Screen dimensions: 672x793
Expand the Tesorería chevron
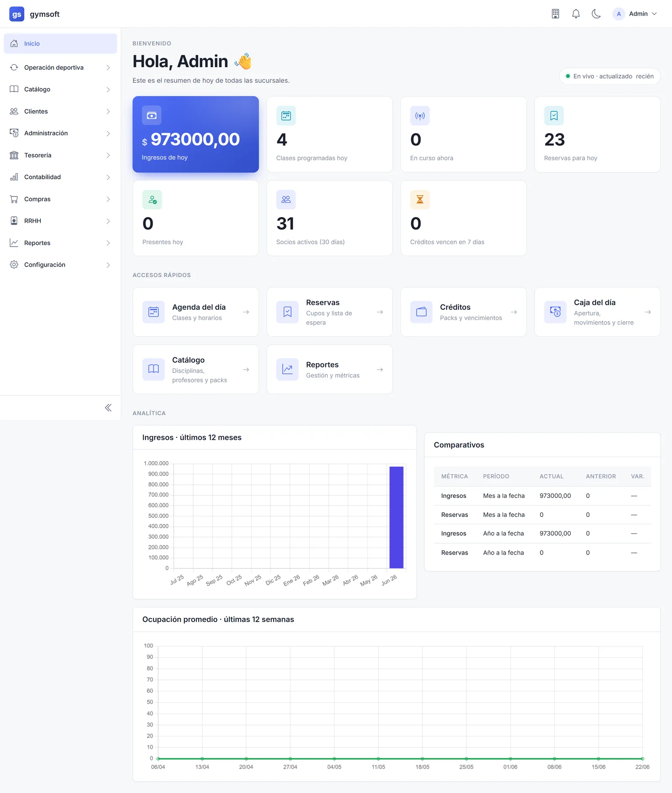click(x=108, y=155)
